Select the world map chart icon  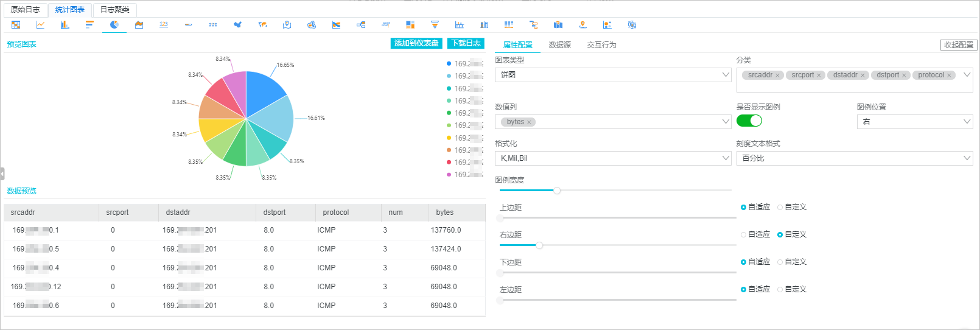262,25
